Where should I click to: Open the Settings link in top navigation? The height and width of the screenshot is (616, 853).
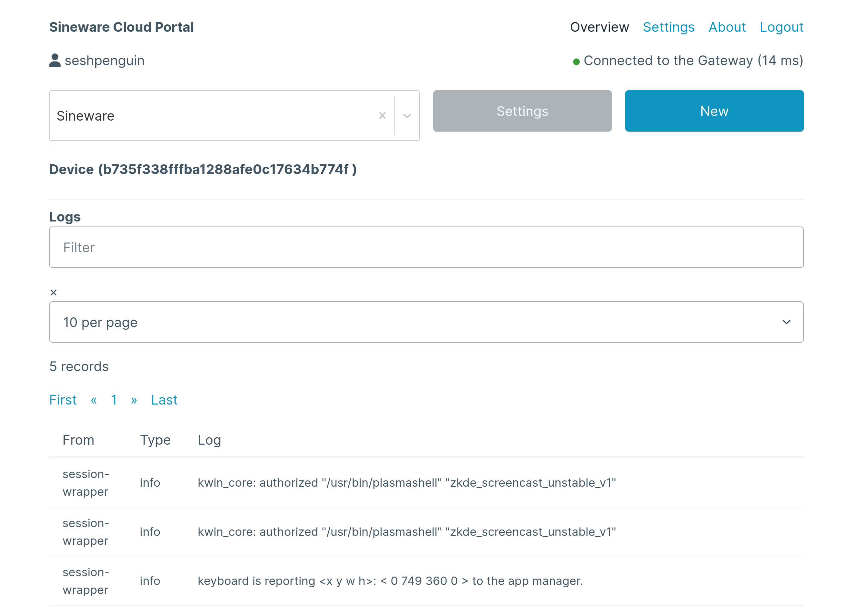pyautogui.click(x=668, y=27)
